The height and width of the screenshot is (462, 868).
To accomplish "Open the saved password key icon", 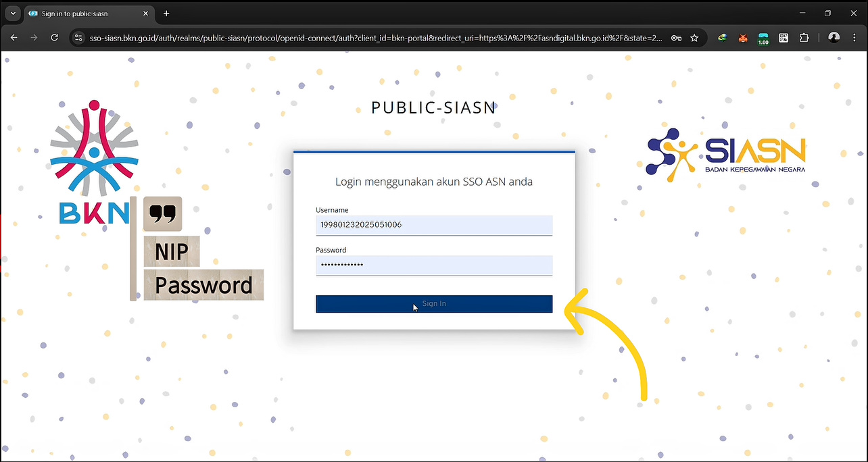I will (x=676, y=38).
